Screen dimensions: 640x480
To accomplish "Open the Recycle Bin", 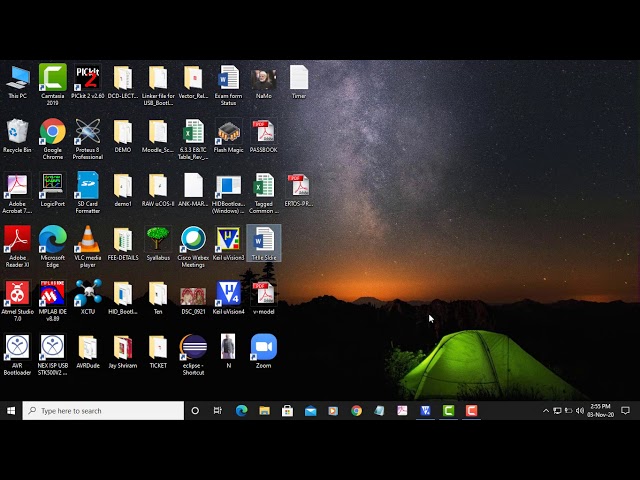I will coord(17,133).
